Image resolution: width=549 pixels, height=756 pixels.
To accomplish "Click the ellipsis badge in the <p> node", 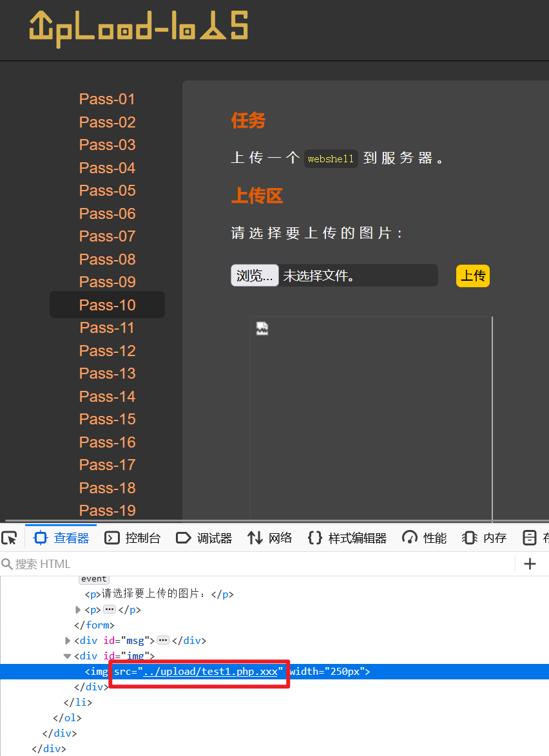I will pyautogui.click(x=110, y=609).
